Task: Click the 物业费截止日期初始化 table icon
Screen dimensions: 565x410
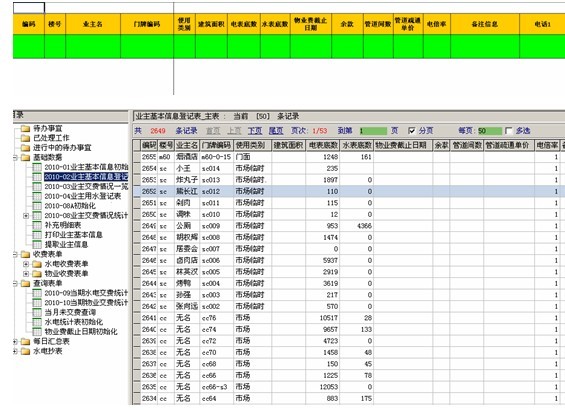Action: [37, 331]
